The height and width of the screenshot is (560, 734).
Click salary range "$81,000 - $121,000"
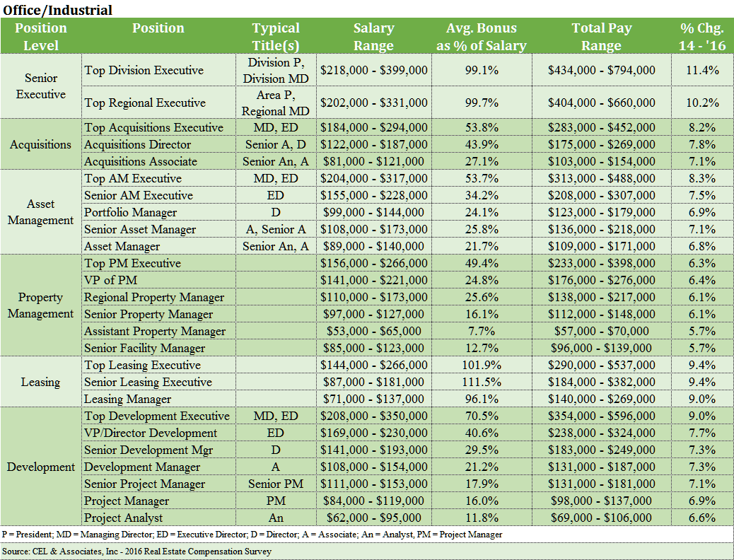(x=373, y=161)
